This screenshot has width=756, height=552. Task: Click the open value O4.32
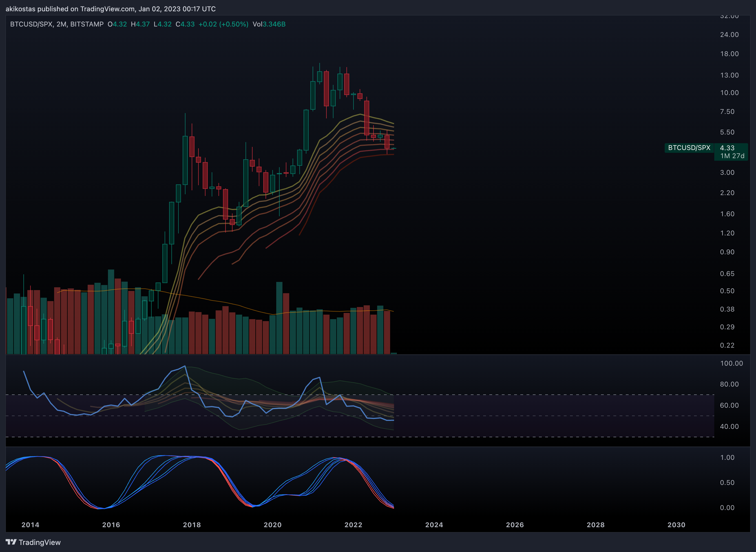point(117,24)
